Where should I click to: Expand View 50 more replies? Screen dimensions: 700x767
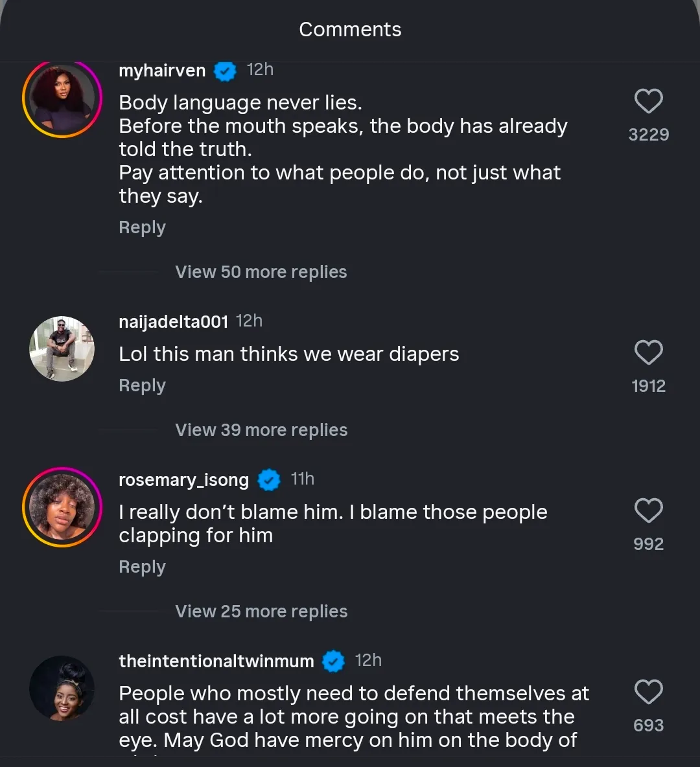pos(261,272)
